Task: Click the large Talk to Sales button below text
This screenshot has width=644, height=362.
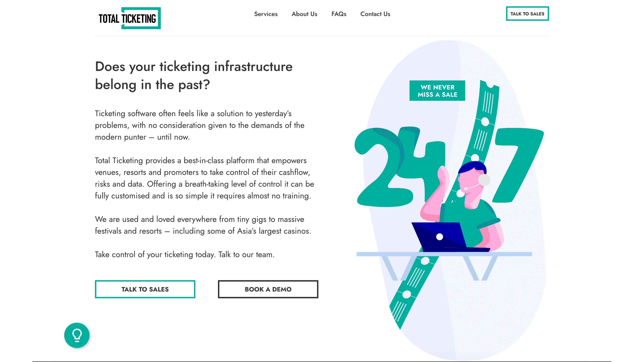Action: pos(145,289)
